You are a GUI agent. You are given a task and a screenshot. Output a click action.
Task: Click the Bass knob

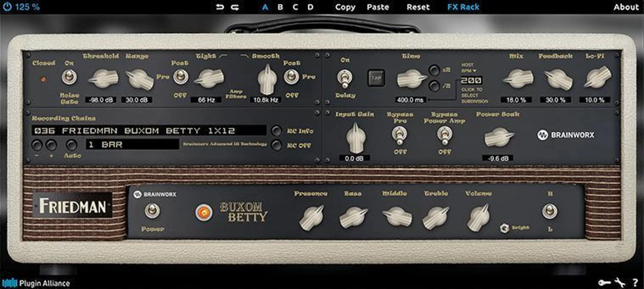pos(353,217)
